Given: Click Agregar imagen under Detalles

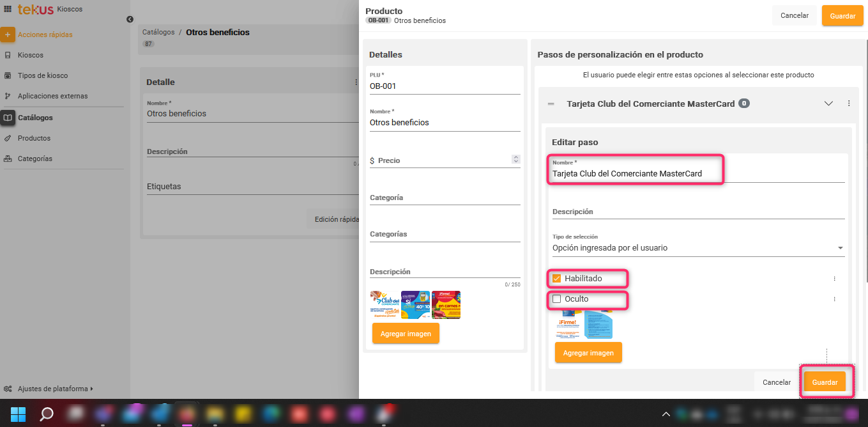Looking at the screenshot, I should coord(406,334).
